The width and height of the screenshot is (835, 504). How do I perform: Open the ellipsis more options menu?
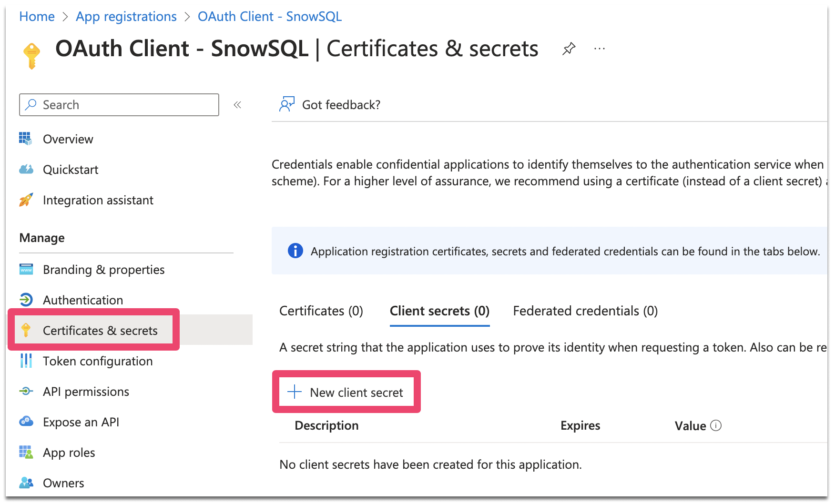600,49
